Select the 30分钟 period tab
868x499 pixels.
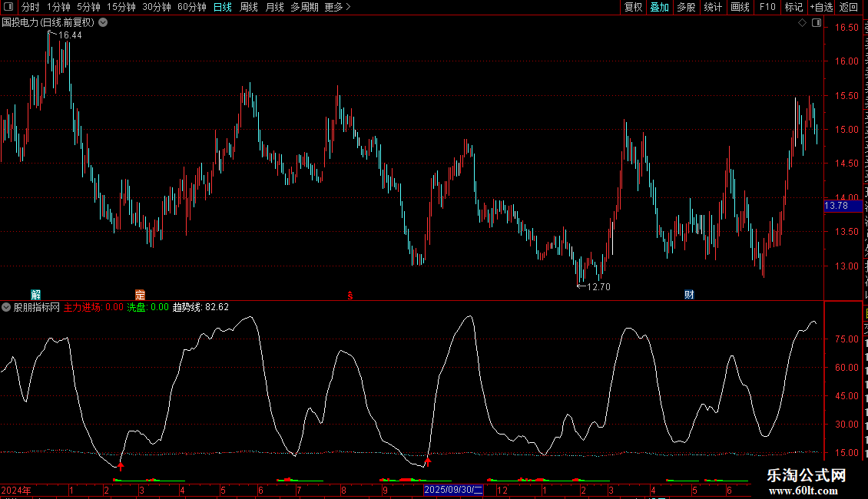tap(157, 7)
